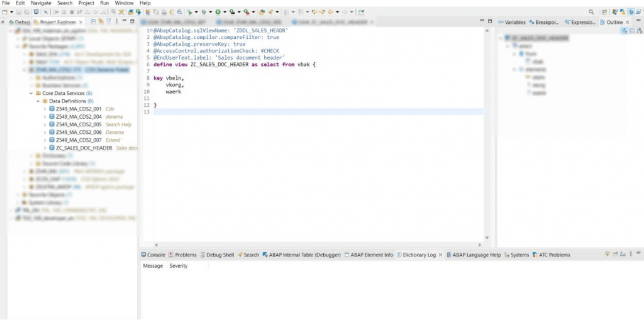Image resolution: width=644 pixels, height=320 pixels.
Task: Switch to the ATC Problems tab
Action: click(551, 255)
